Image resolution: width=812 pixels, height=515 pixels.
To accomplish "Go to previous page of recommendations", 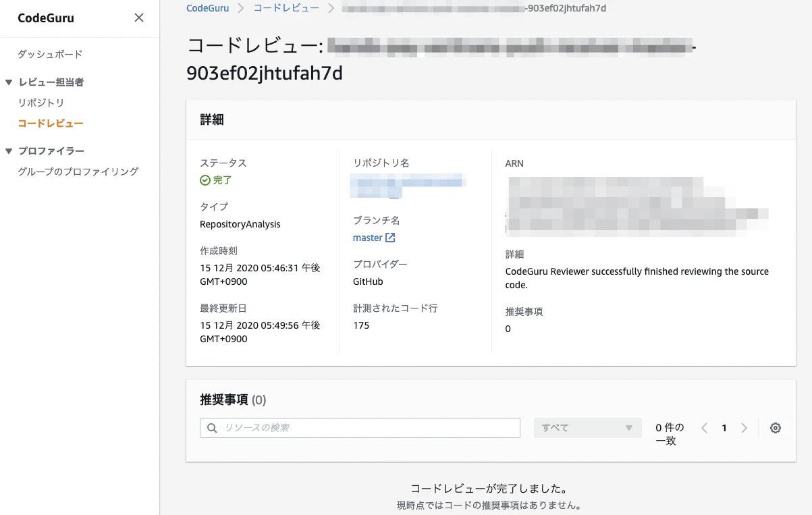I will 704,428.
